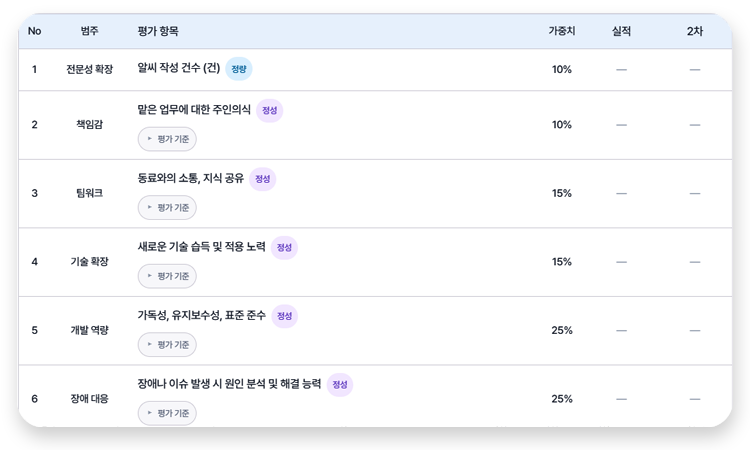This screenshot has height=450, width=750.
Task: Click the 2차 column header
Action: tap(695, 31)
